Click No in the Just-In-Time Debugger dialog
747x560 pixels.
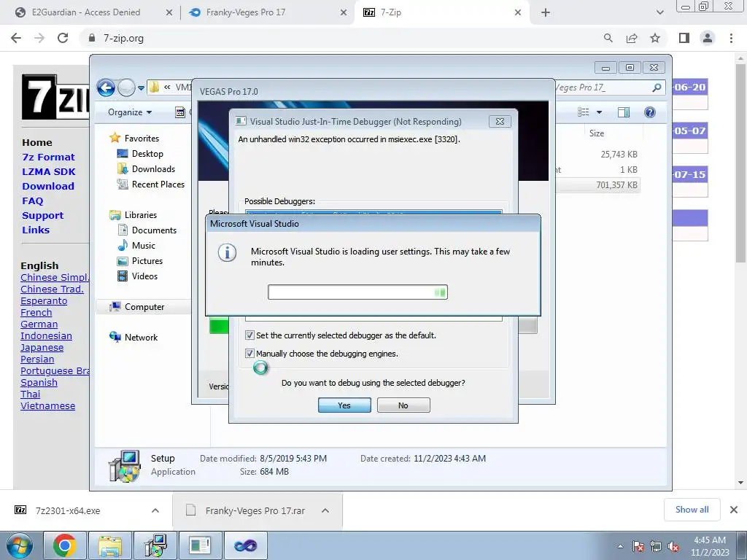pyautogui.click(x=403, y=405)
